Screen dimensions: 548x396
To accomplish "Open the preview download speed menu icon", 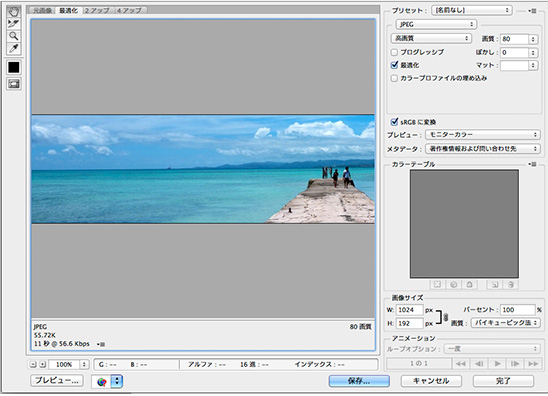I will pyautogui.click(x=101, y=344).
